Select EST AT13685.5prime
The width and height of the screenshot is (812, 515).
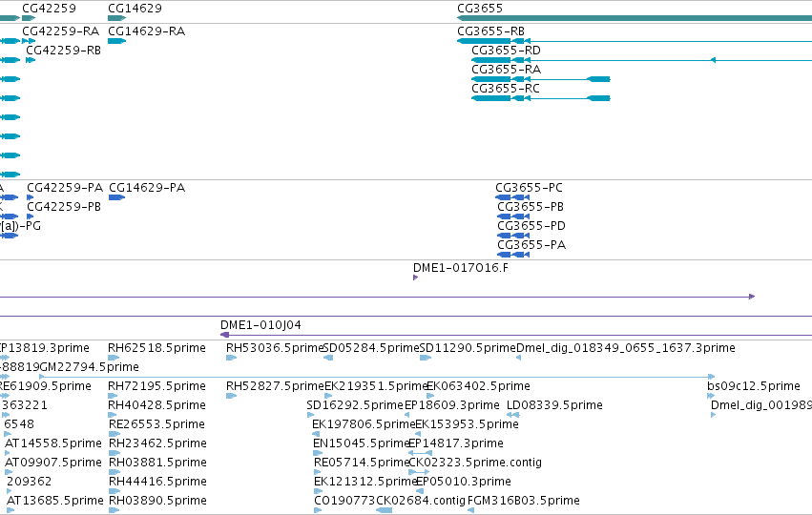tap(55, 501)
